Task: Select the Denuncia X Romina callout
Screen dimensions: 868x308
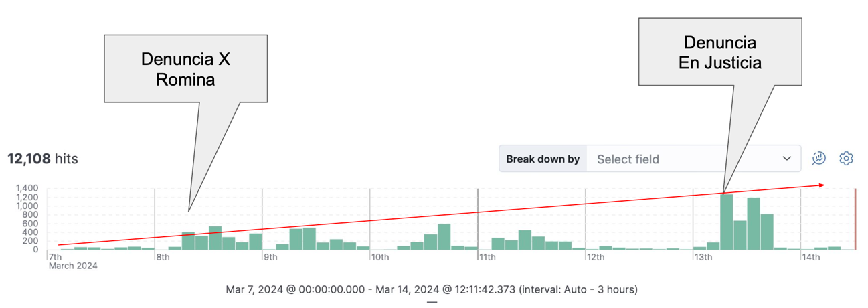Action: (x=185, y=69)
